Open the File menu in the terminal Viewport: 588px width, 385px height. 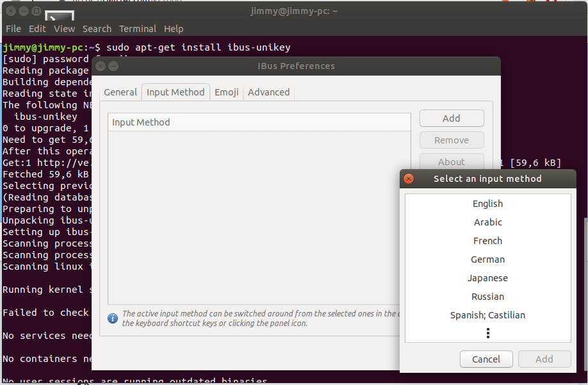pos(13,29)
